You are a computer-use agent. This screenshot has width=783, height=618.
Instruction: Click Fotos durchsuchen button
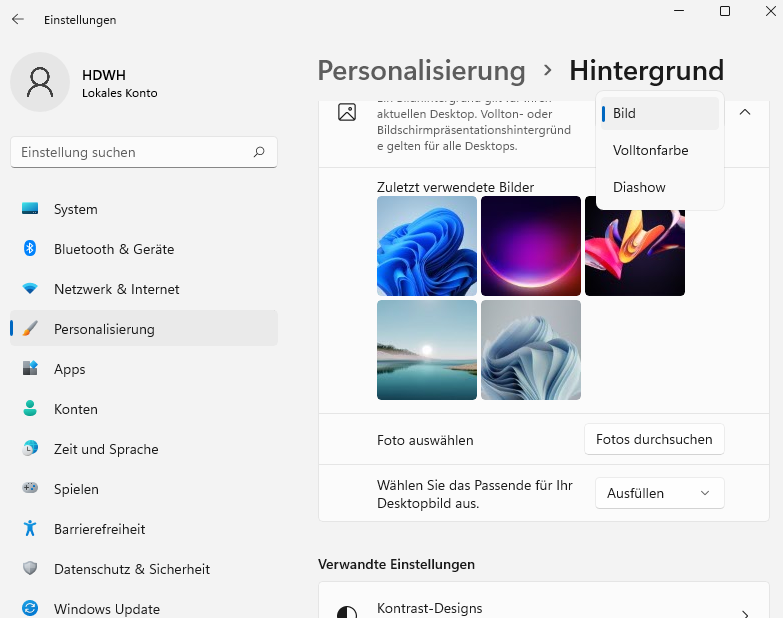654,439
